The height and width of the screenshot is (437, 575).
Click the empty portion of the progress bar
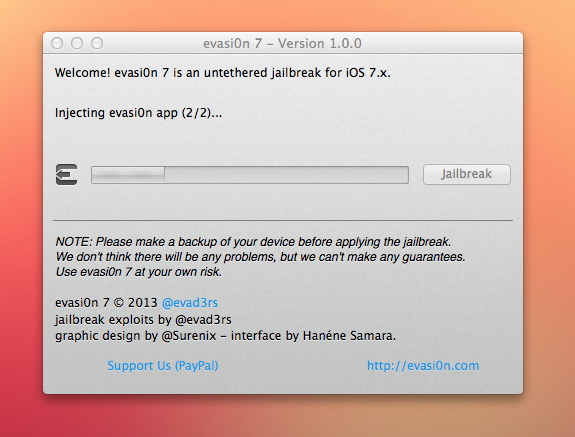pyautogui.click(x=286, y=175)
